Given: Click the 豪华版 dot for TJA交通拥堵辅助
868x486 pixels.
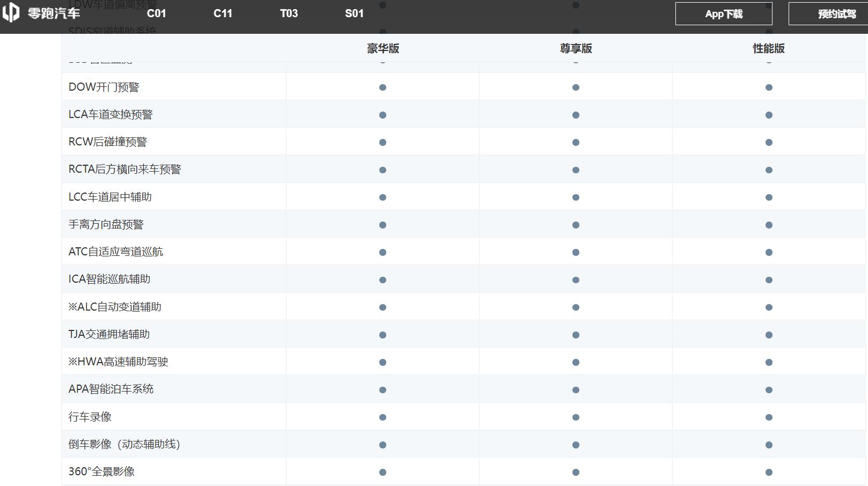Looking at the screenshot, I should click(x=382, y=335).
